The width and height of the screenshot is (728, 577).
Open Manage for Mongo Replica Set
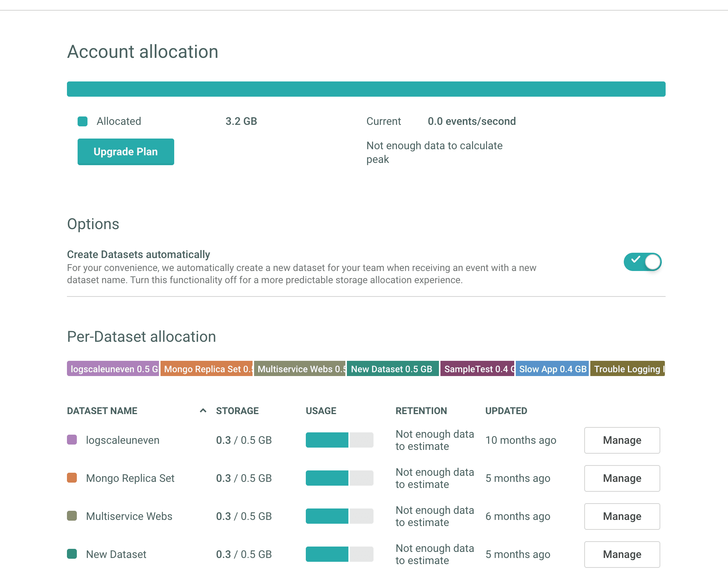click(622, 478)
